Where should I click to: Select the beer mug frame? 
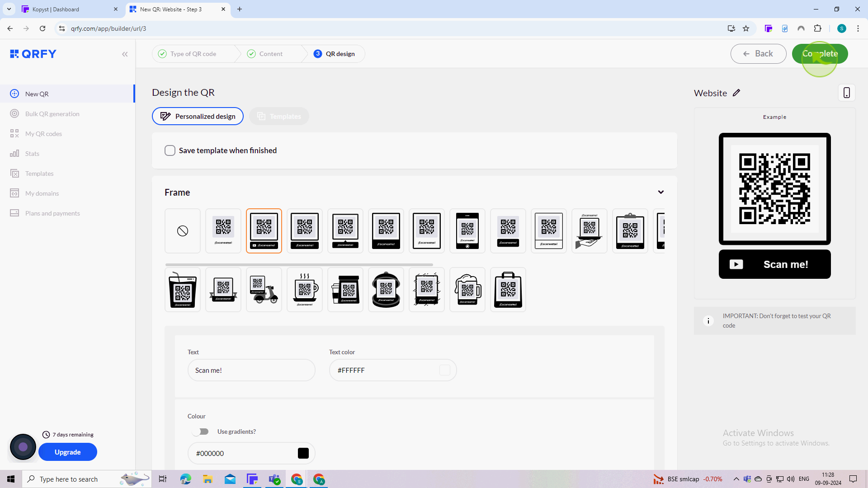coord(467,290)
